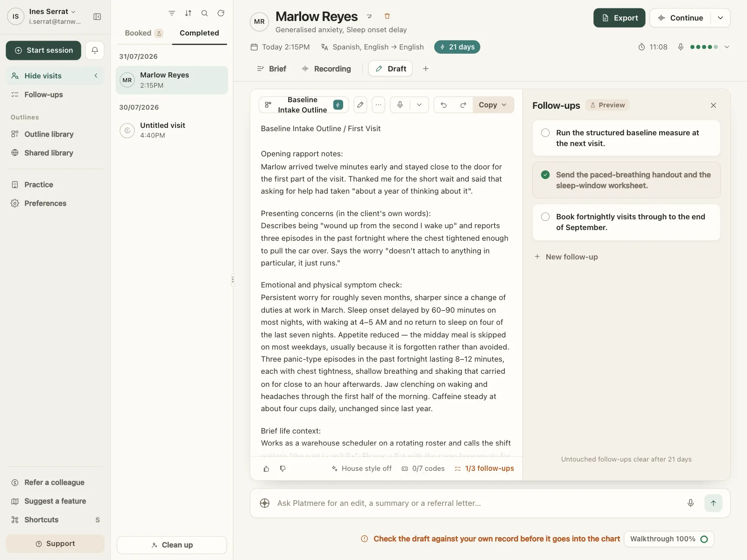Select the Marlow Reyes 2:15PM visit
747x560 pixels.
click(172, 80)
